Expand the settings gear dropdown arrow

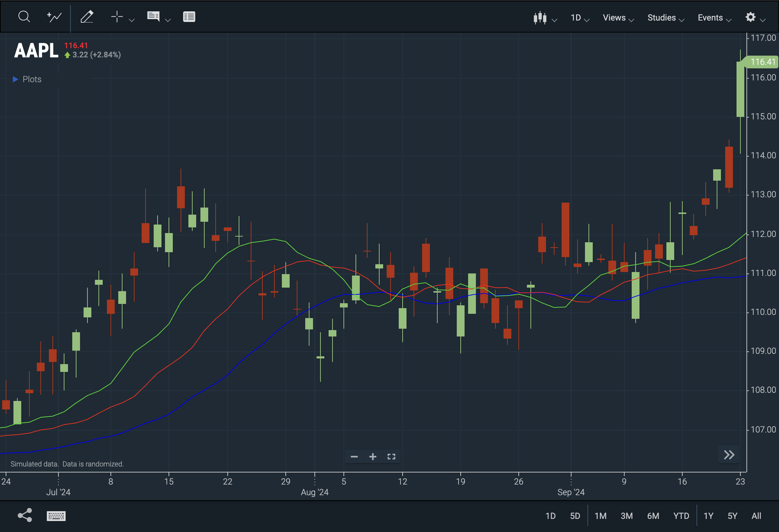click(x=763, y=20)
